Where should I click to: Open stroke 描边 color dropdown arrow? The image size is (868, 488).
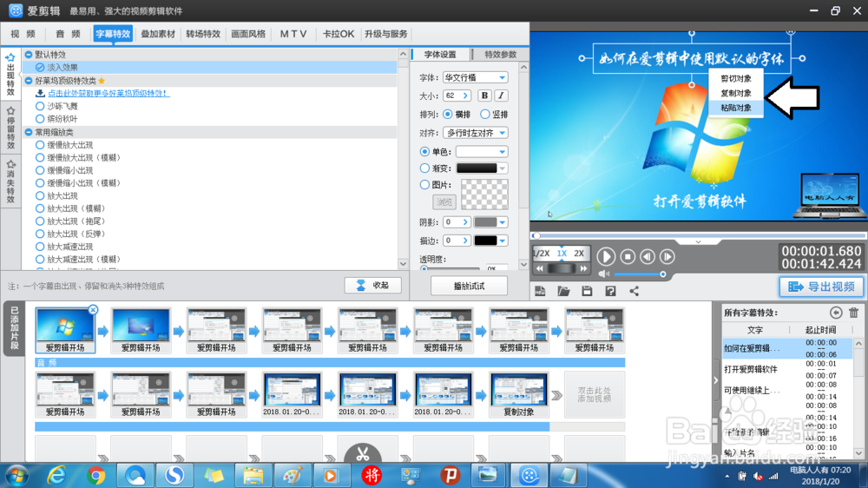point(502,241)
